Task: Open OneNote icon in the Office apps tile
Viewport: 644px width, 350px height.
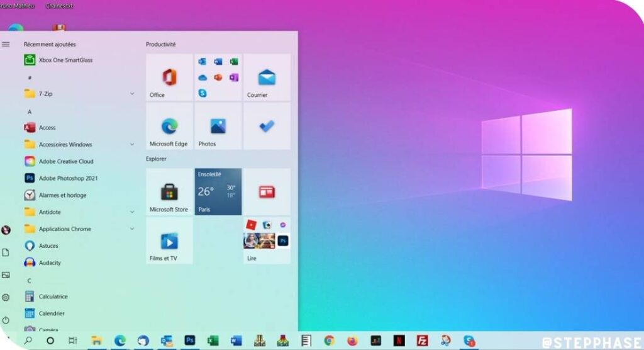Action: 234,77
